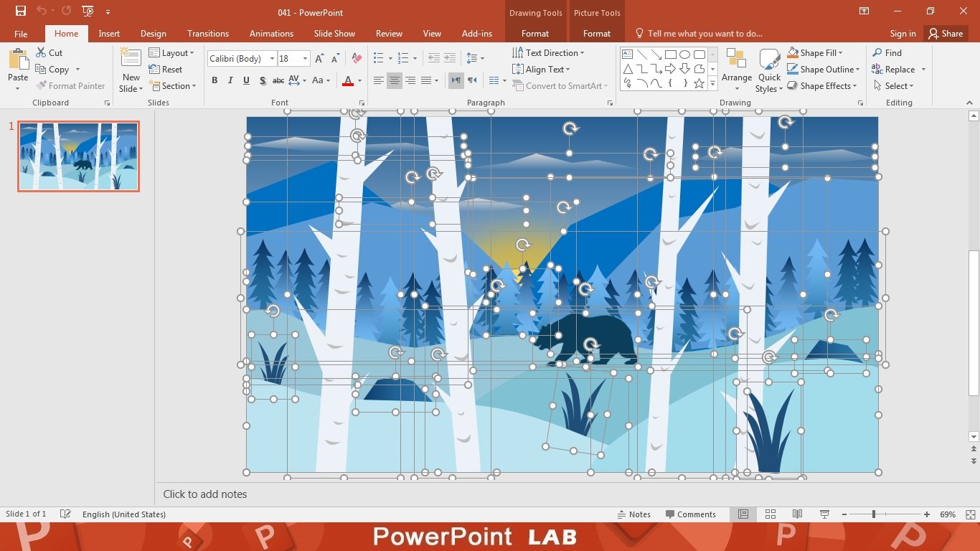980x551 pixels.
Task: Open the Transitions tab
Action: click(208, 34)
